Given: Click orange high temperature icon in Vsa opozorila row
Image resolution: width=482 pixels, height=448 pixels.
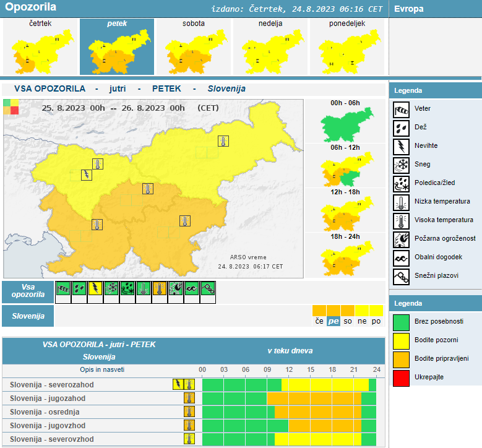Looking at the screenshot, I should pos(160,288).
